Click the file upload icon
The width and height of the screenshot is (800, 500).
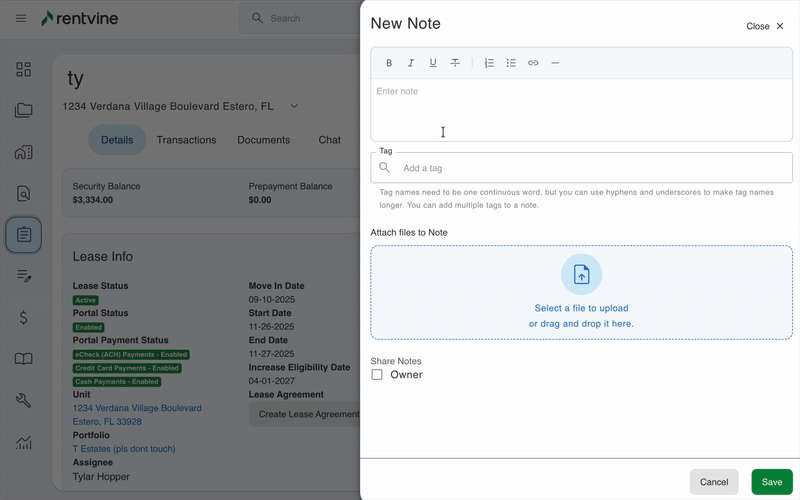[581, 275]
